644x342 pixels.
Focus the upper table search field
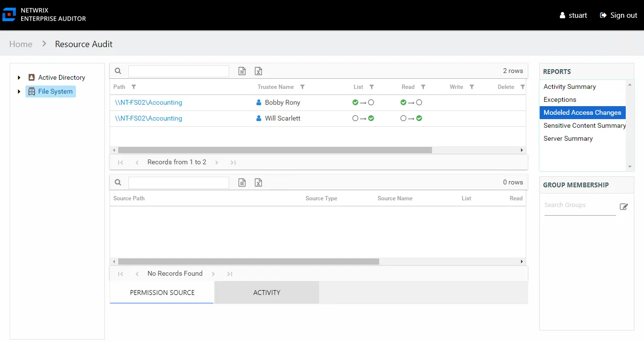pos(179,71)
